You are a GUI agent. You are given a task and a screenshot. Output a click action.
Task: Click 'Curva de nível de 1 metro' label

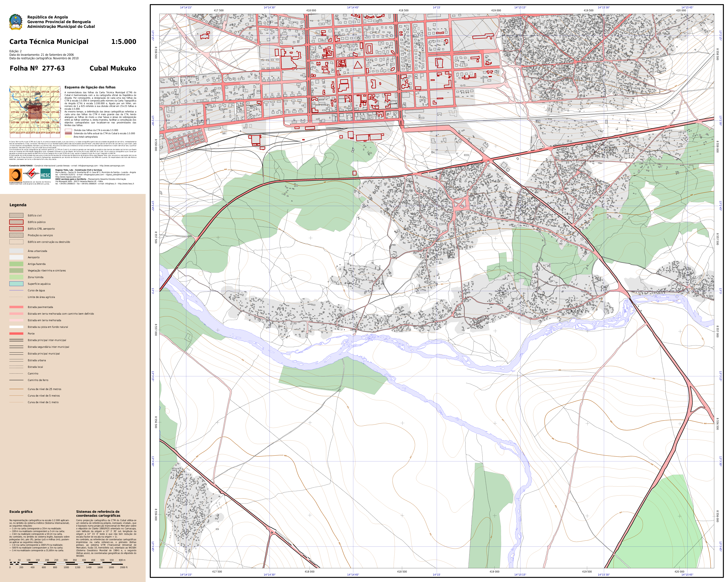[x=43, y=402]
